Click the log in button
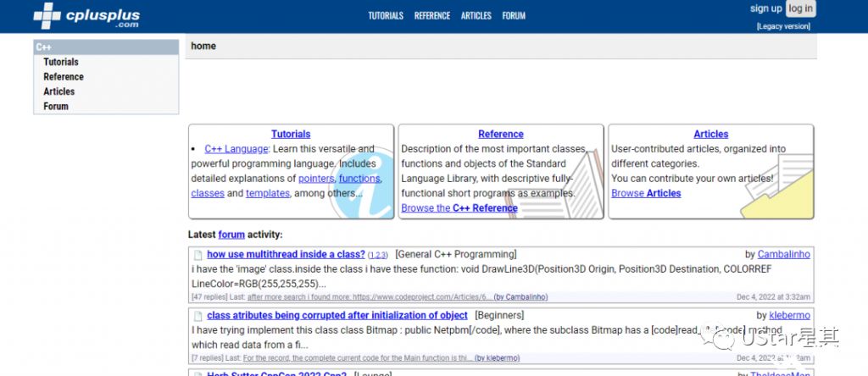 click(x=800, y=8)
